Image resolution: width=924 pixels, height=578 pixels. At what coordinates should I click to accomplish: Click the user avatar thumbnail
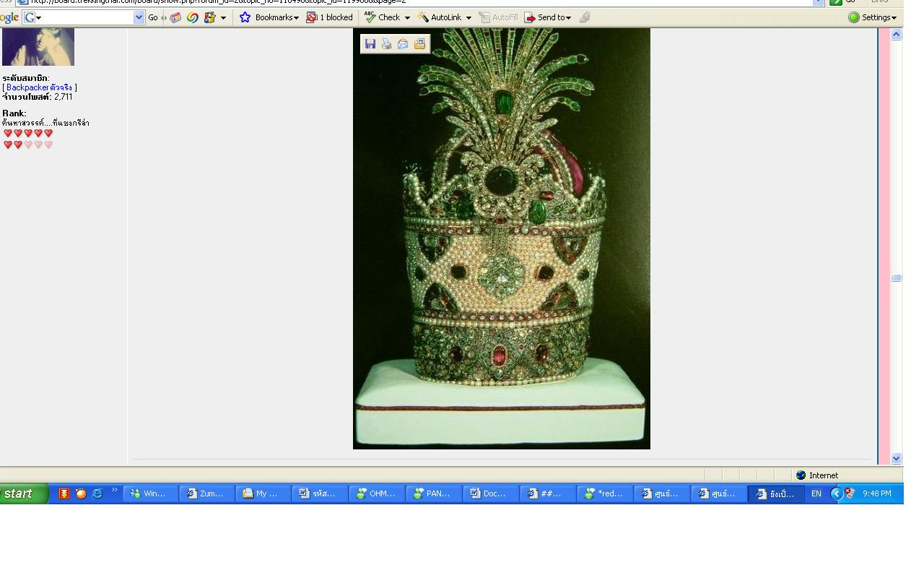pyautogui.click(x=38, y=47)
